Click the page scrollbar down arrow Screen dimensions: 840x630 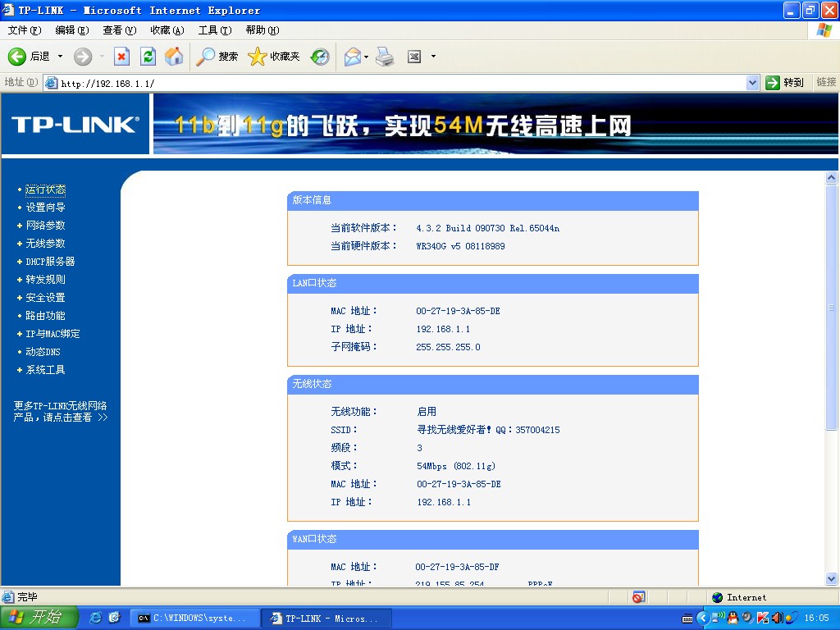pos(832,578)
